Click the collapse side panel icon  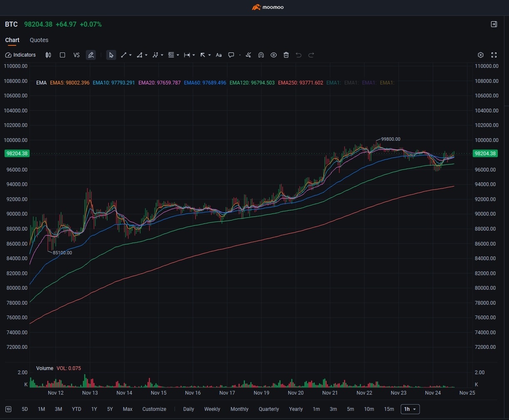[494, 24]
